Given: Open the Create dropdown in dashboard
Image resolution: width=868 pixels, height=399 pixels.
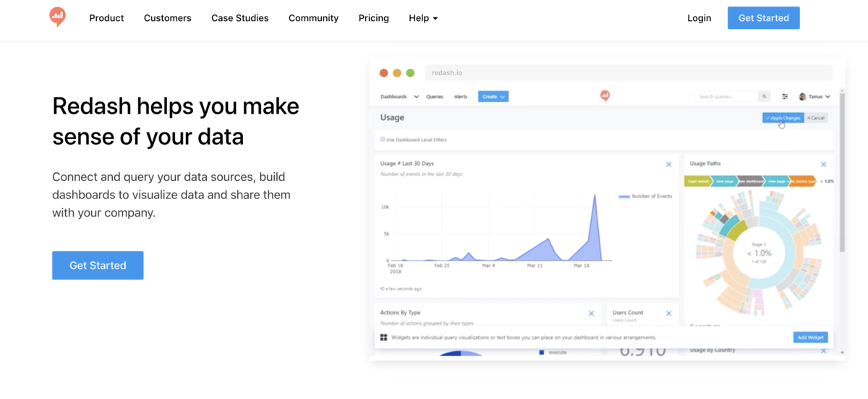Looking at the screenshot, I should [x=493, y=96].
